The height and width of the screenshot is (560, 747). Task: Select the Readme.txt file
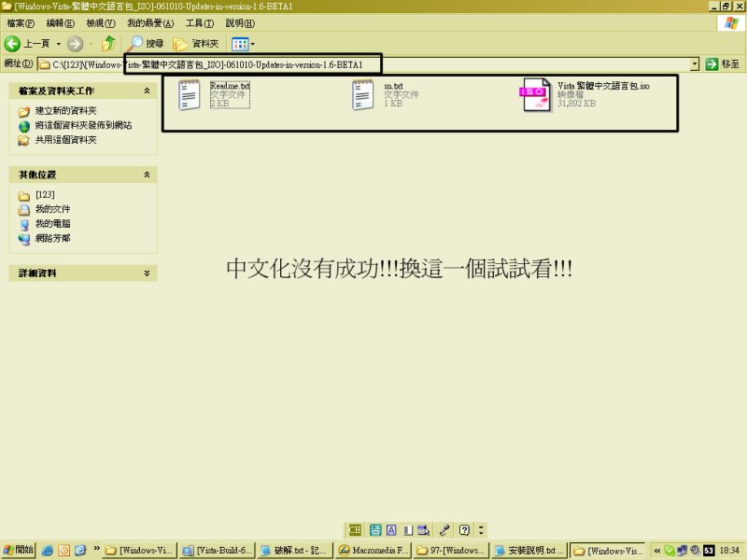pyautogui.click(x=215, y=94)
